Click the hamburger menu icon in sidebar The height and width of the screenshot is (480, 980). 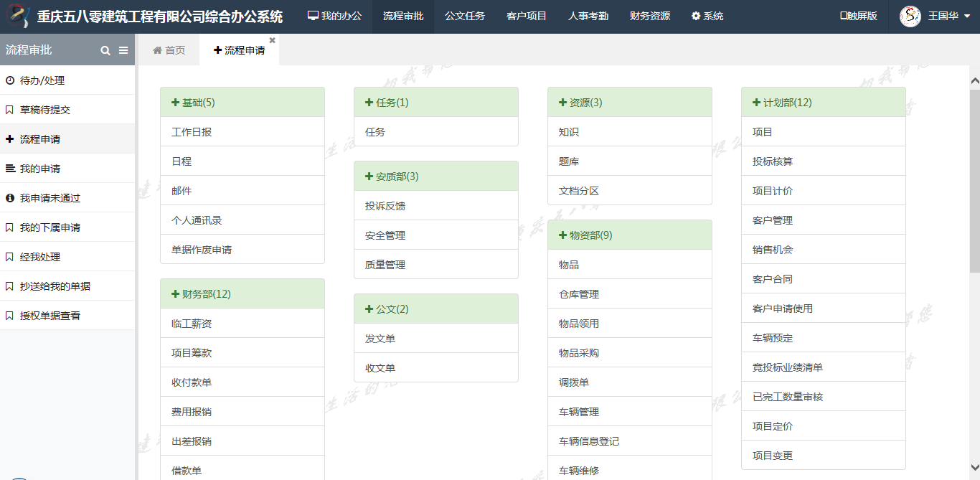click(x=123, y=51)
